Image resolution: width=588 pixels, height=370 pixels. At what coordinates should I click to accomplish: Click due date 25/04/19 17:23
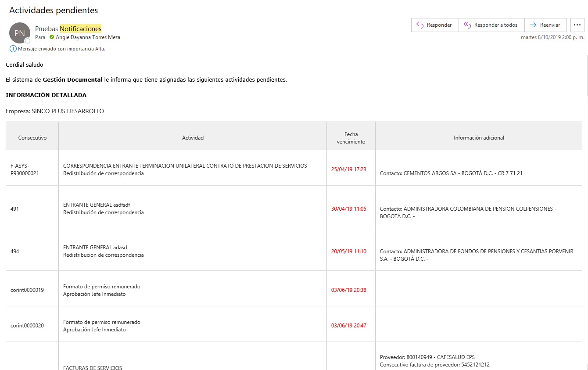[x=348, y=169]
